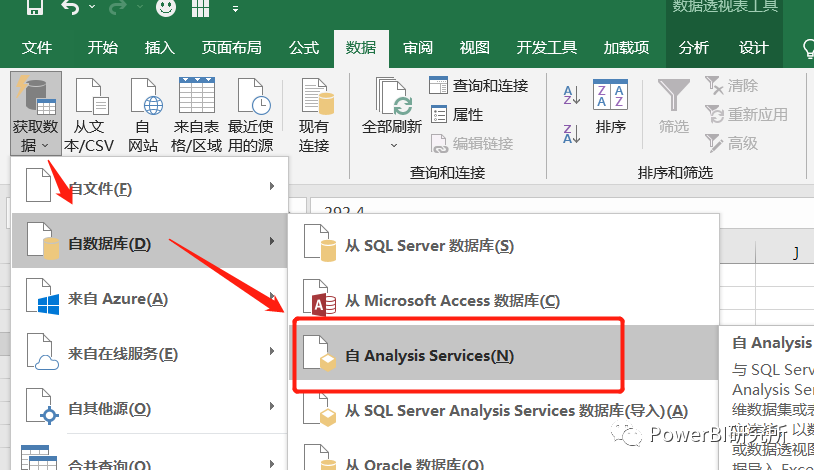This screenshot has height=470, width=814.
Task: Switch to the 公式 ribbon tab
Action: [303, 48]
